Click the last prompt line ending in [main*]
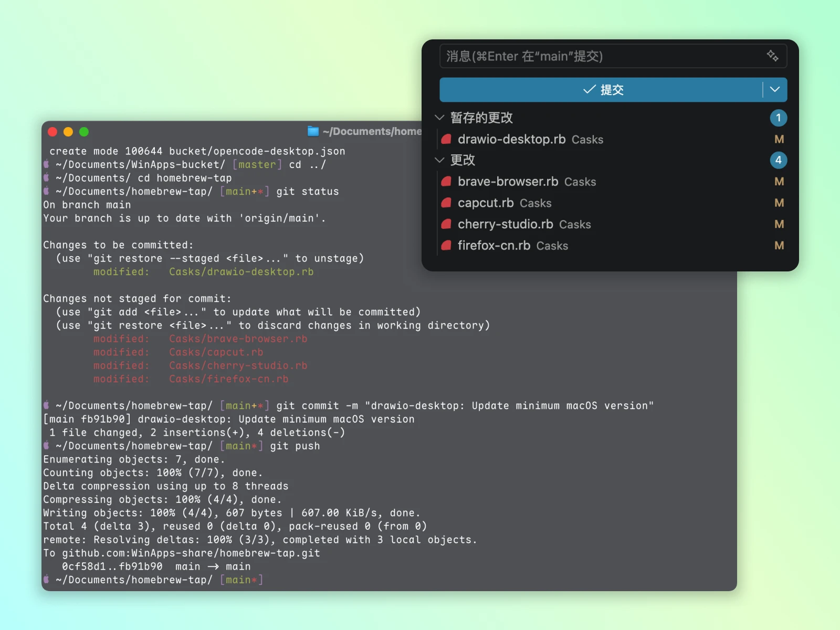The height and width of the screenshot is (630, 840). (153, 580)
